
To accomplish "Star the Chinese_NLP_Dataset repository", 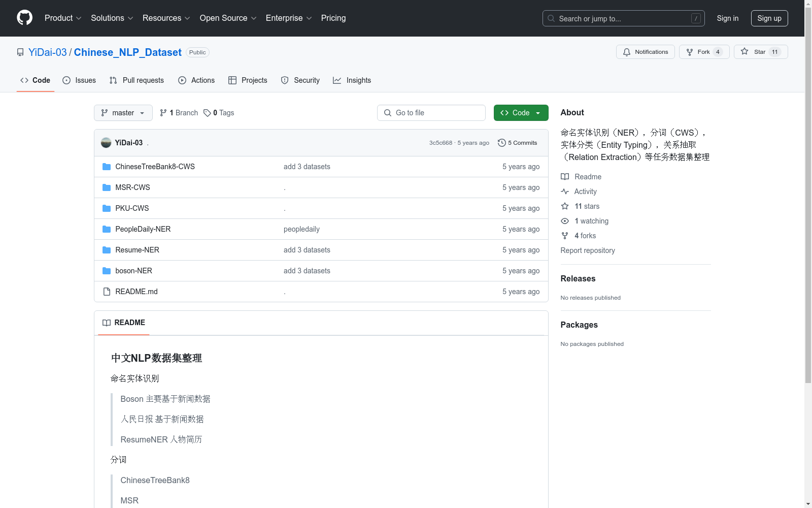I will pyautogui.click(x=760, y=52).
